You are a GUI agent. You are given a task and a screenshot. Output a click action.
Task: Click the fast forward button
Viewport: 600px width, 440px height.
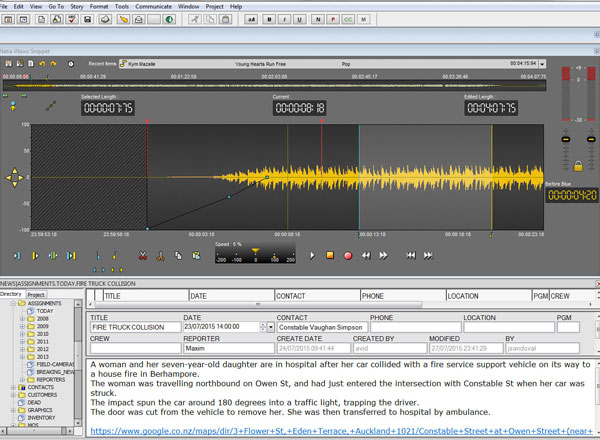(383, 255)
